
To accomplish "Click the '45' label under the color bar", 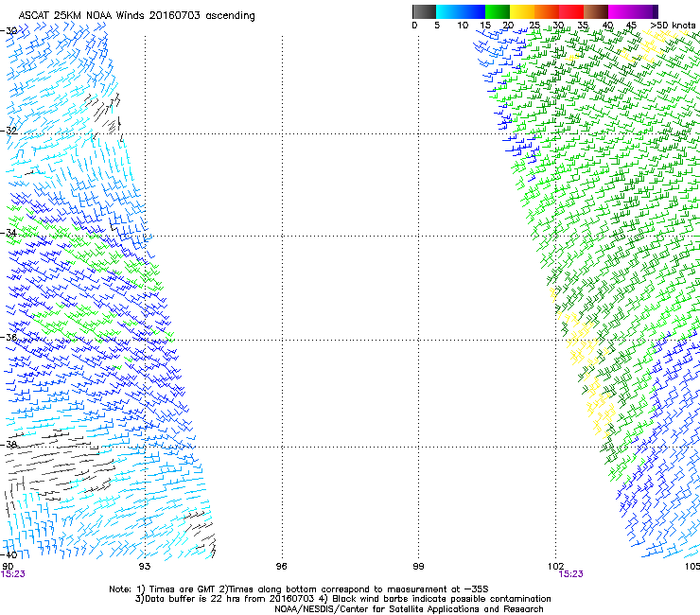I will [x=631, y=26].
